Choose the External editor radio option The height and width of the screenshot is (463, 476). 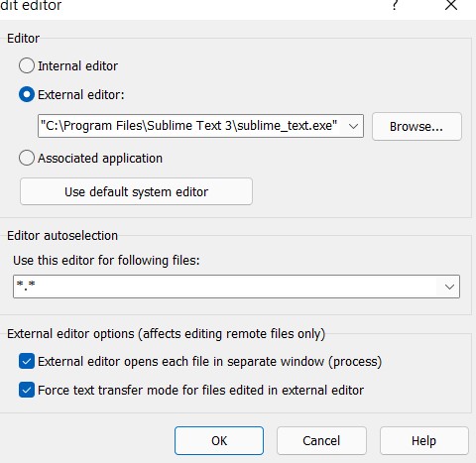pos(27,94)
